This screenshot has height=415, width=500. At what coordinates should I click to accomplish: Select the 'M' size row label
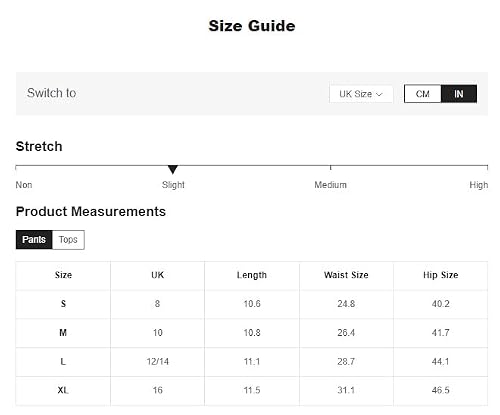tap(63, 333)
